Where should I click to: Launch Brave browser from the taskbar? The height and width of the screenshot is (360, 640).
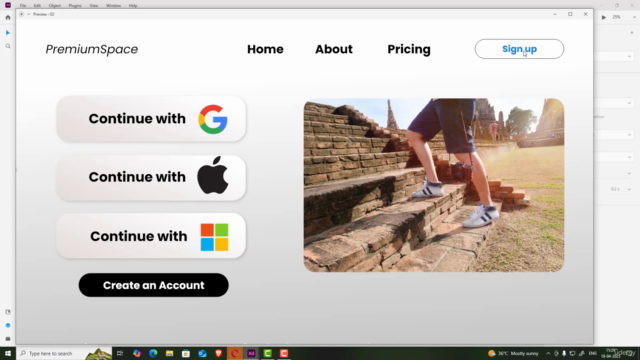(218, 353)
